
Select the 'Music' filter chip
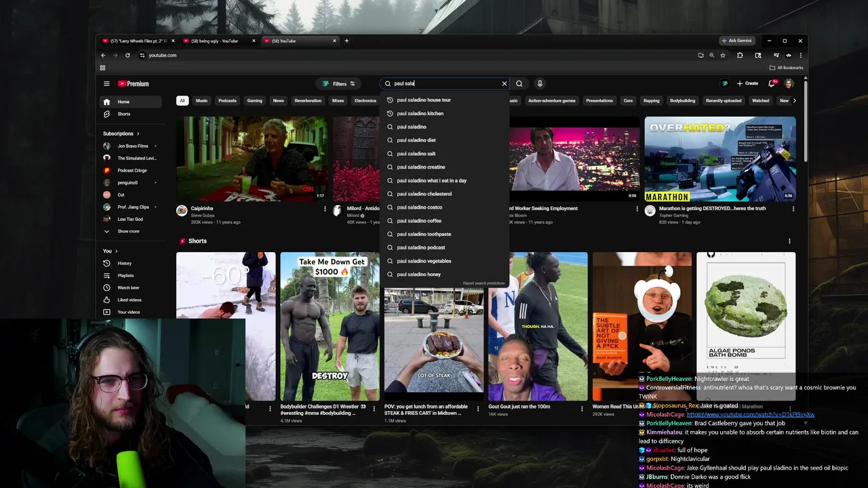pyautogui.click(x=201, y=100)
